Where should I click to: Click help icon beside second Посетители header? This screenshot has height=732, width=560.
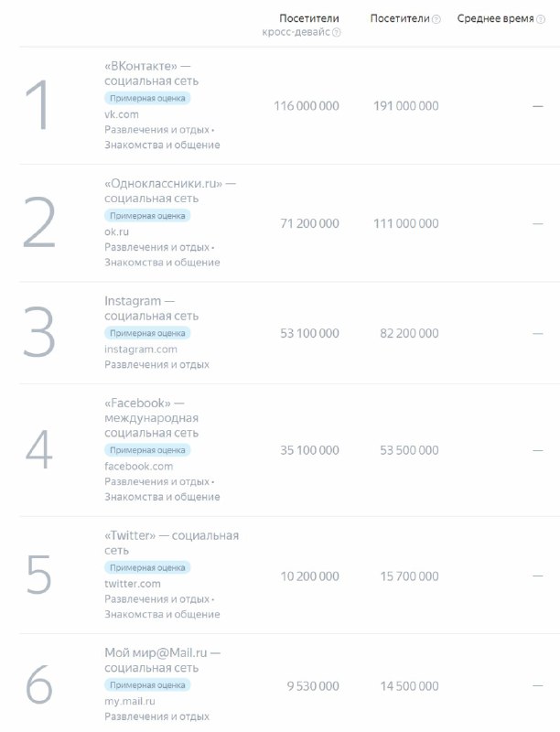tap(436, 19)
